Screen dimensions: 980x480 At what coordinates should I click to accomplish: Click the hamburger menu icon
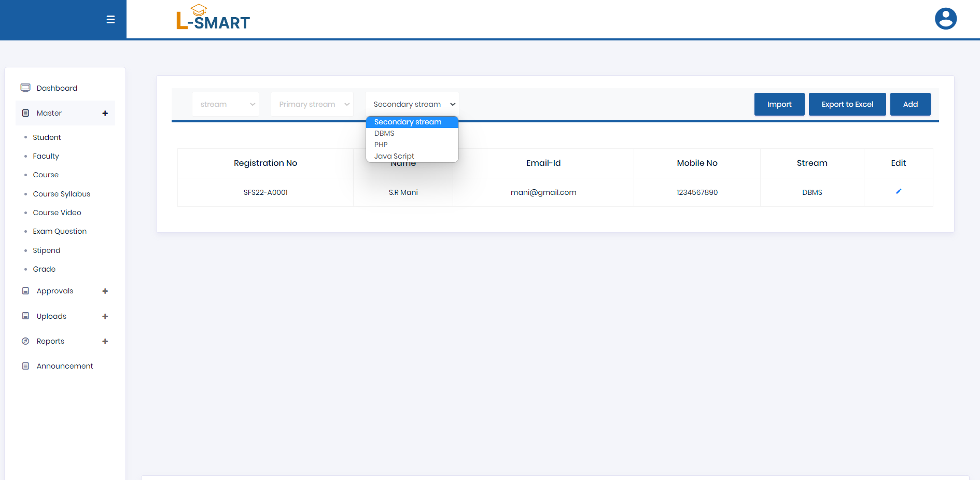pyautogui.click(x=110, y=20)
